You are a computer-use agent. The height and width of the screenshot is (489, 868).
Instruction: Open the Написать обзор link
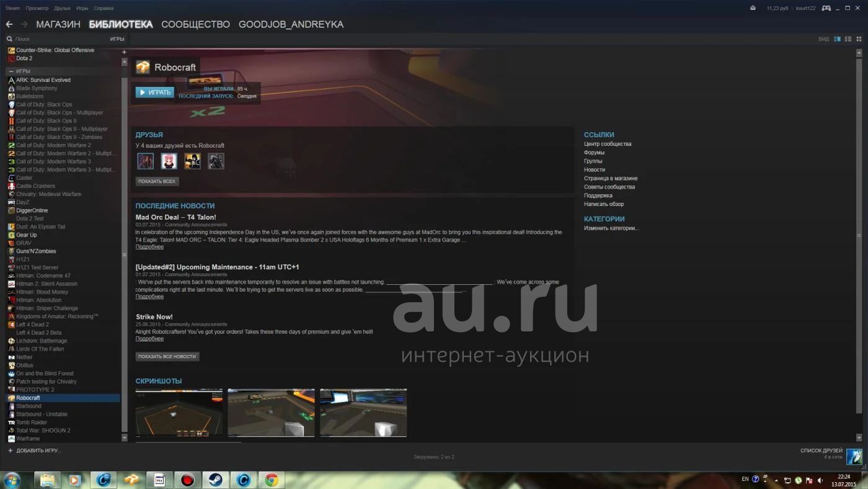(604, 204)
